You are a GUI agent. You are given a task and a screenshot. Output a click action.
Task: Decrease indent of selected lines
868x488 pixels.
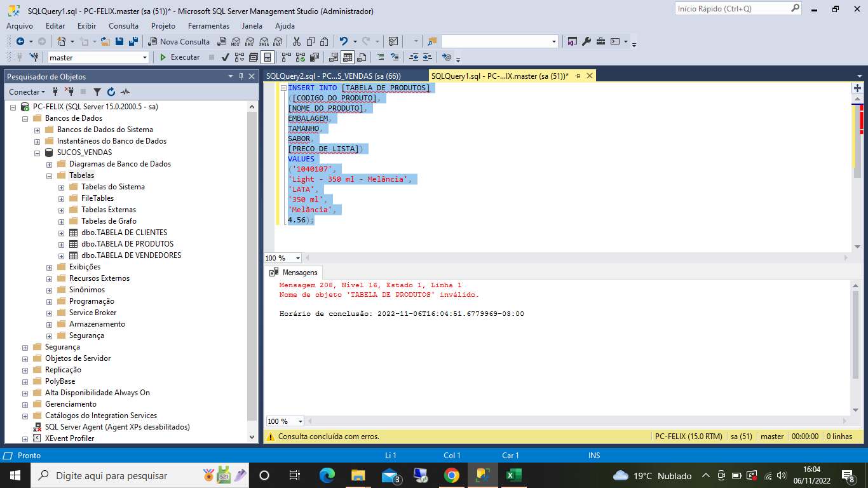click(x=414, y=57)
